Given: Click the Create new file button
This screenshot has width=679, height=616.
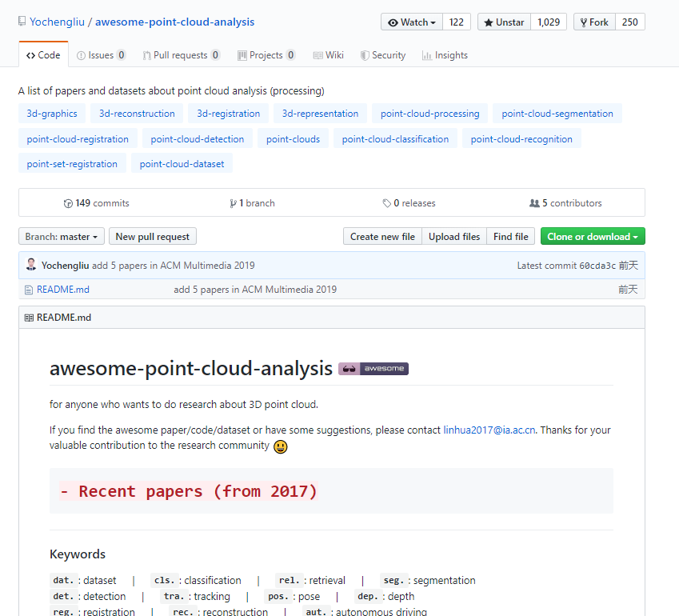Looking at the screenshot, I should tap(382, 237).
